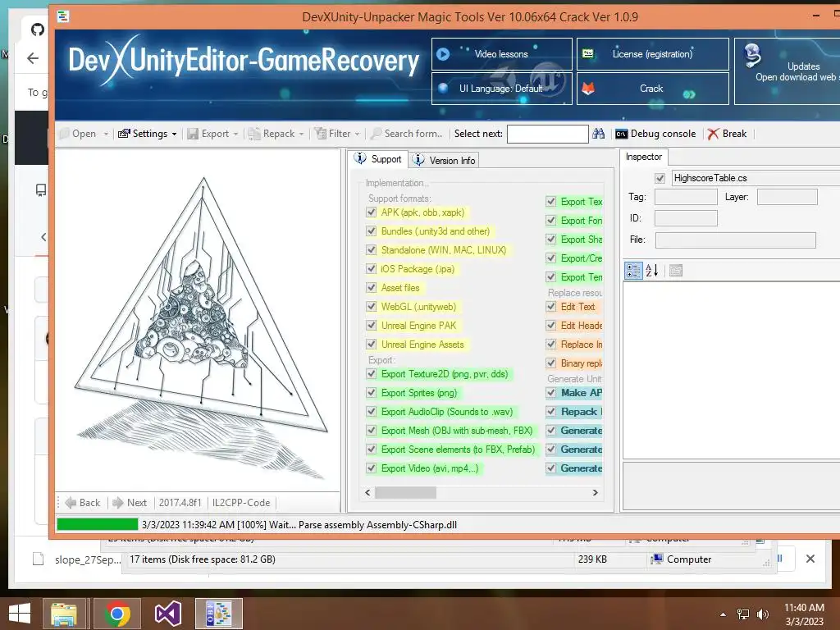Change UI Language: Default
This screenshot has height=630, width=840.
coord(501,89)
